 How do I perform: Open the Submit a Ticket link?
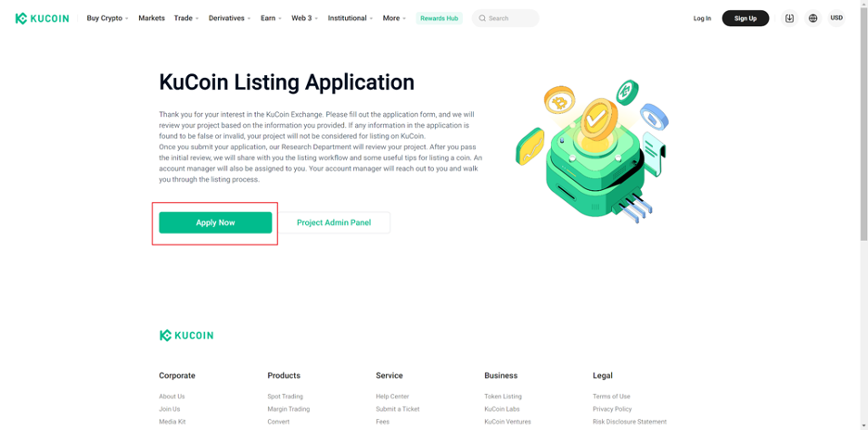(398, 409)
